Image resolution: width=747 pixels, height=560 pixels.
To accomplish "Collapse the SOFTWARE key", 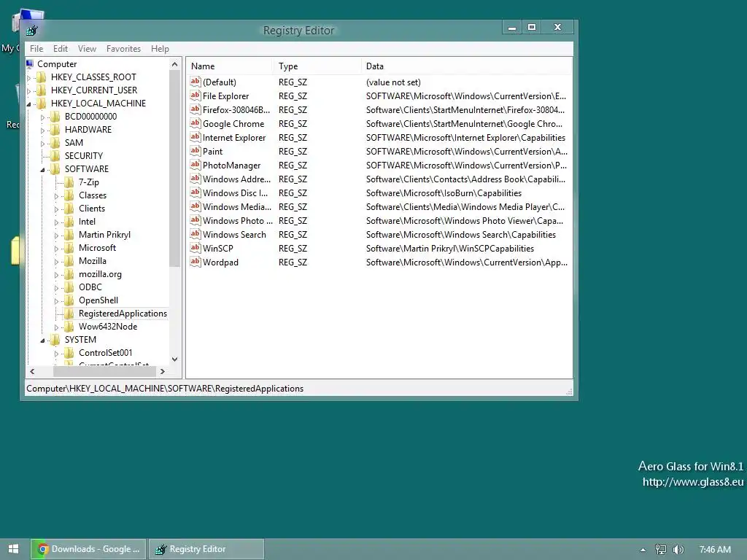I will pyautogui.click(x=43, y=169).
